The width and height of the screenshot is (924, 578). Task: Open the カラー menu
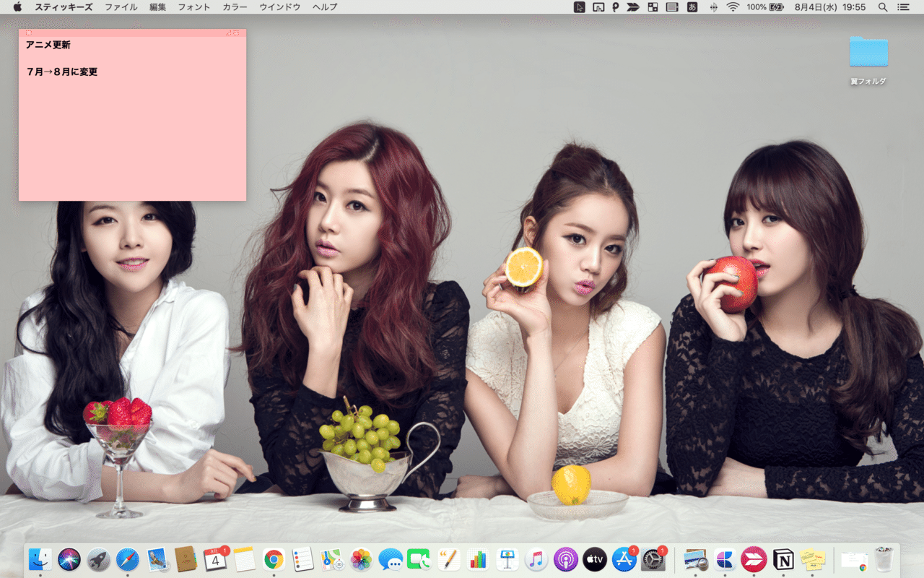coord(235,7)
